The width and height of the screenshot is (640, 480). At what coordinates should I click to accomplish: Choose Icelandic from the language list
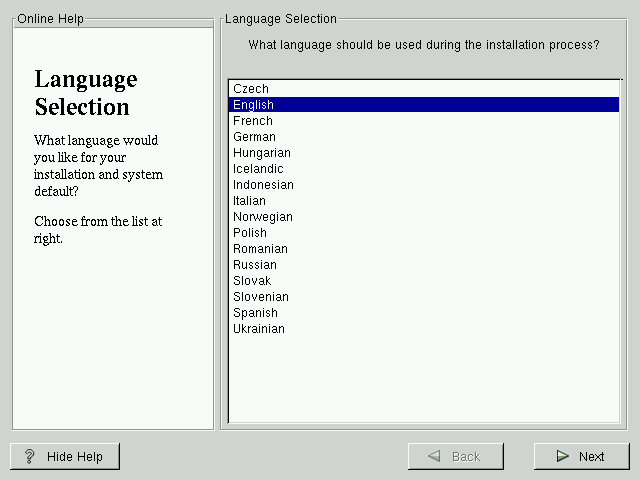259,169
